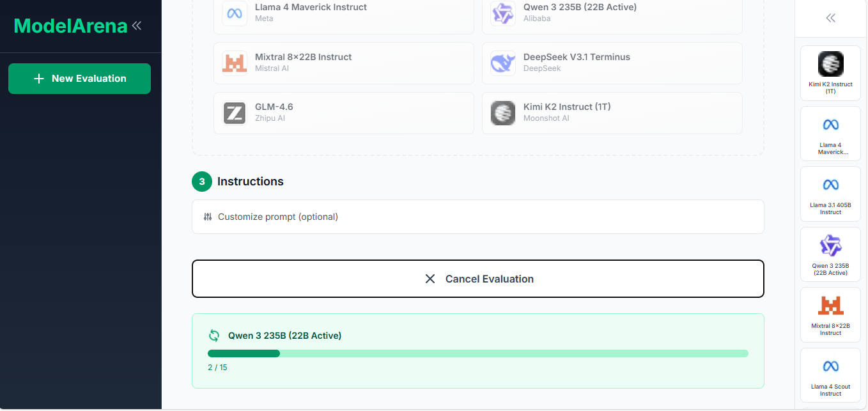The image size is (868, 411).
Task: Choose Qwen 3 235B (22B Active) model card
Action: coord(612,13)
